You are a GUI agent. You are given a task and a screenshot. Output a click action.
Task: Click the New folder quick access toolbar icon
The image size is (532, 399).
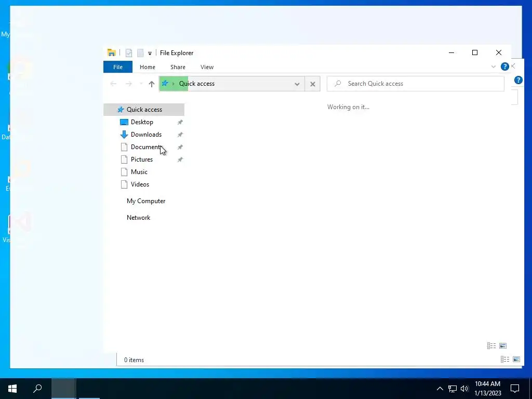pyautogui.click(x=140, y=52)
